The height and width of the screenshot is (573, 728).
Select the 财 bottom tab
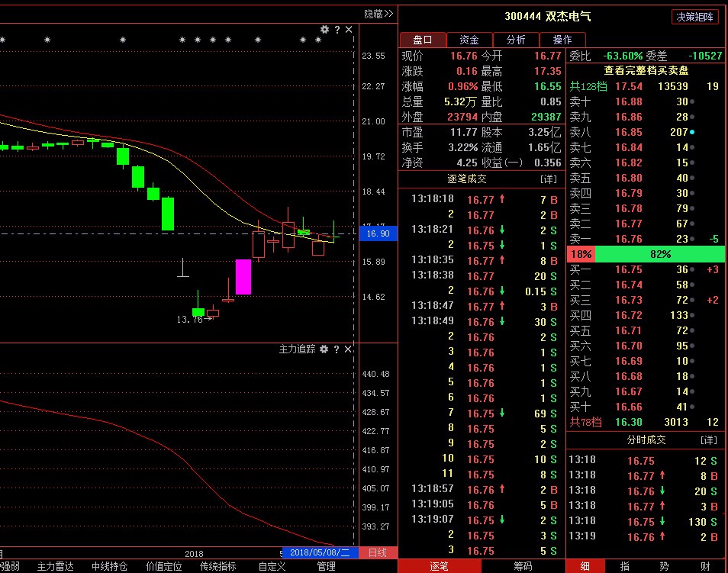pos(705,566)
